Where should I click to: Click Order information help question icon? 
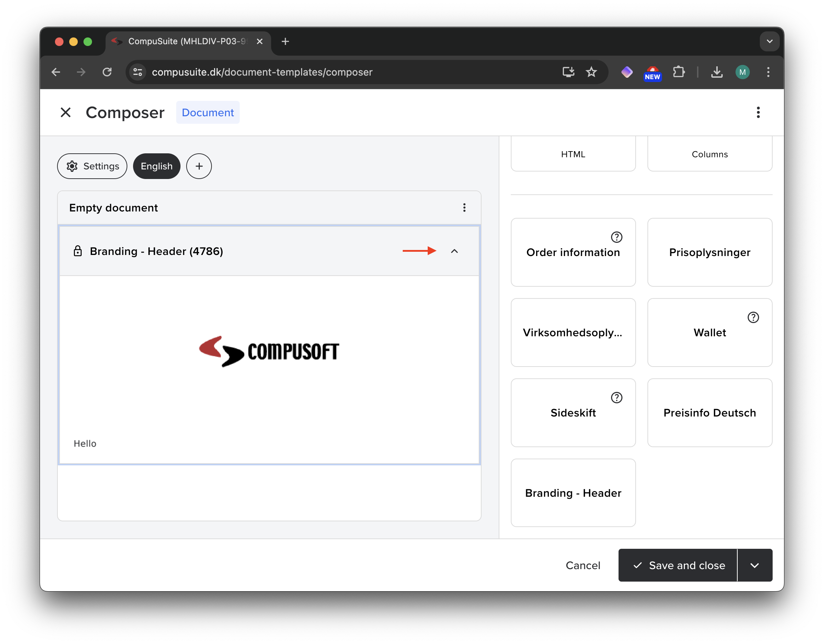point(616,237)
